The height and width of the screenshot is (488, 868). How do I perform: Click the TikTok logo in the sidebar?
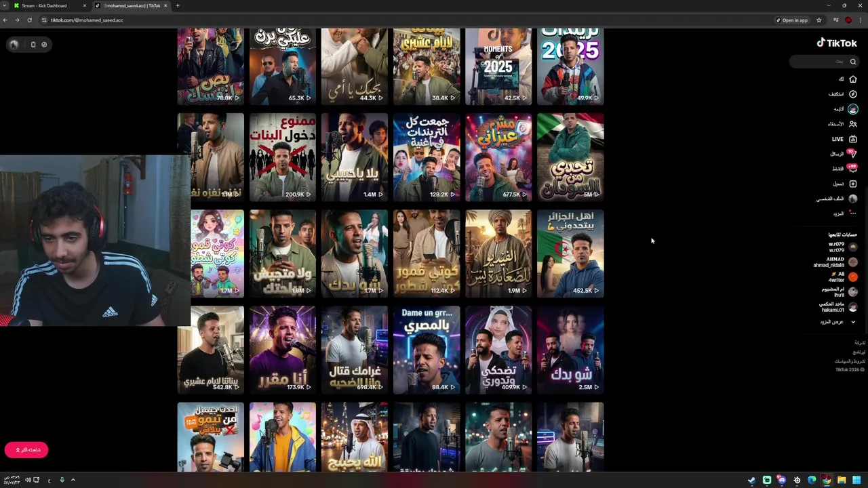(x=837, y=43)
